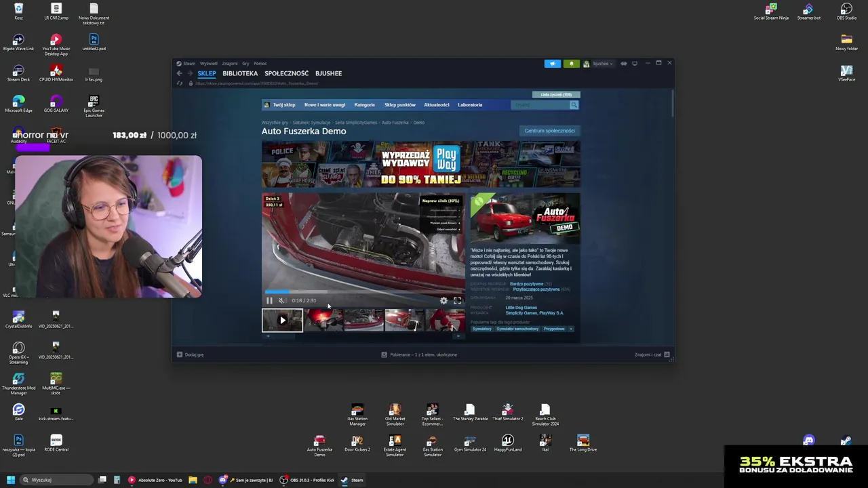The height and width of the screenshot is (488, 868).
Task: Reload the Steam store page
Action: pyautogui.click(x=179, y=83)
